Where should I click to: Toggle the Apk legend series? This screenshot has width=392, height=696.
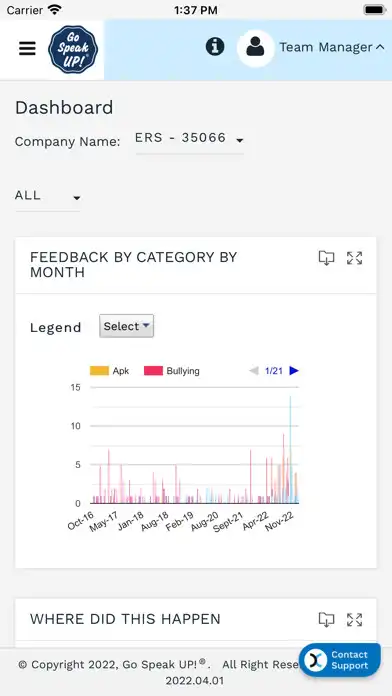[x=109, y=371]
